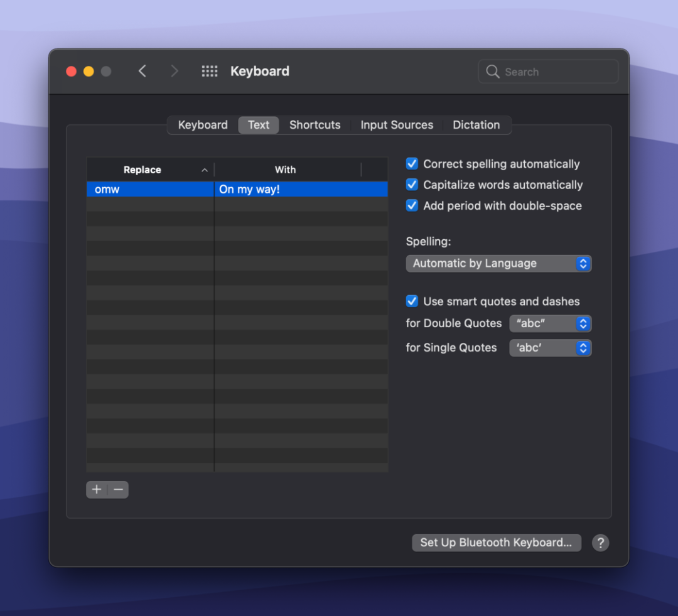Add a text replacement with plus button
Screen dimensions: 678x616
97,490
